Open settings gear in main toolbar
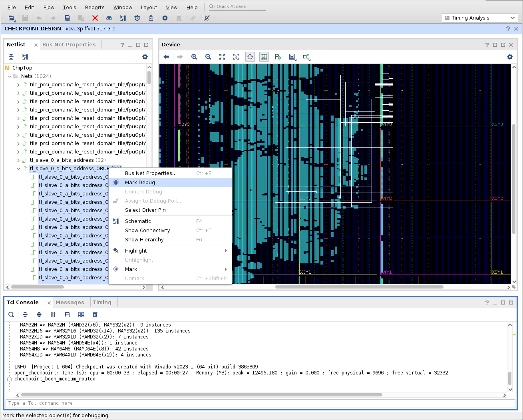The width and height of the screenshot is (523, 420). (x=165, y=18)
